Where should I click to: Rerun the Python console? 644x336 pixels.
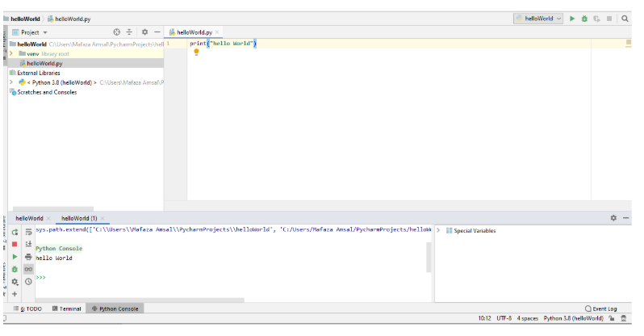15,232
